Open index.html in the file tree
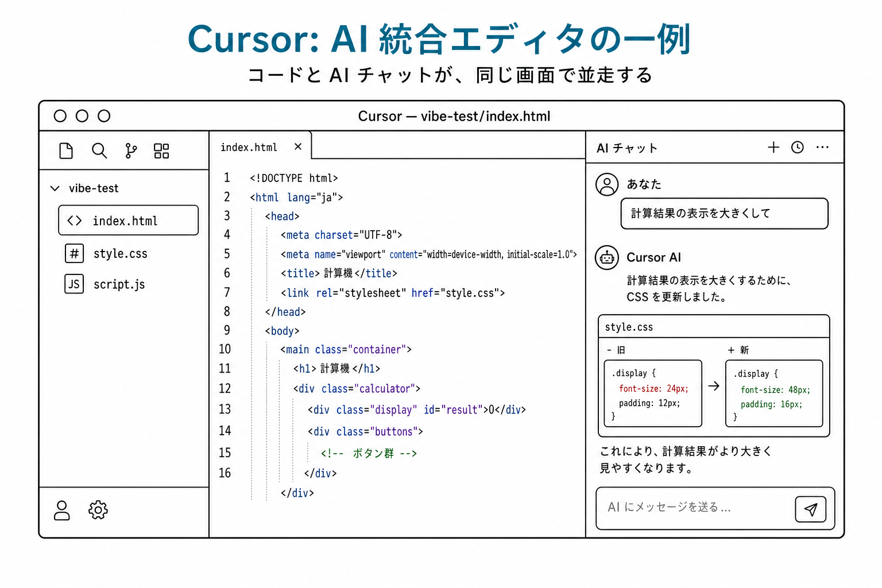 click(128, 220)
